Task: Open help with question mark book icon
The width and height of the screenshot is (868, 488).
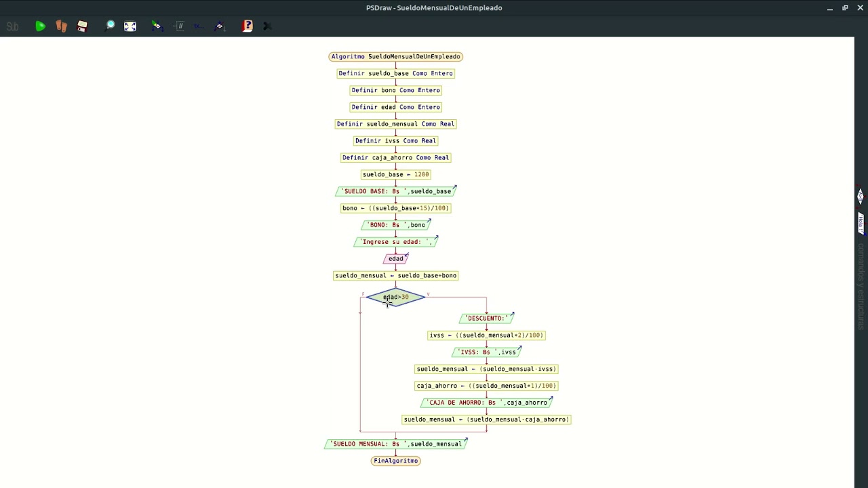Action: click(248, 26)
